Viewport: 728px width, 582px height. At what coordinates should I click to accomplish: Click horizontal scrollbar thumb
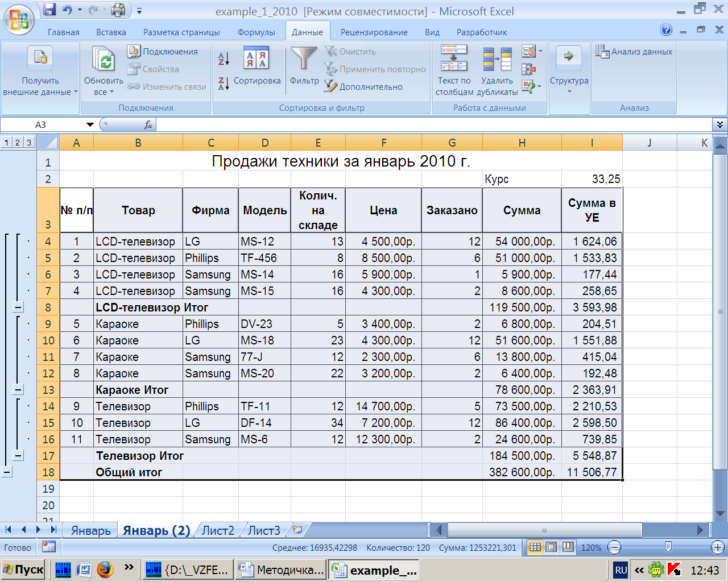point(544,530)
